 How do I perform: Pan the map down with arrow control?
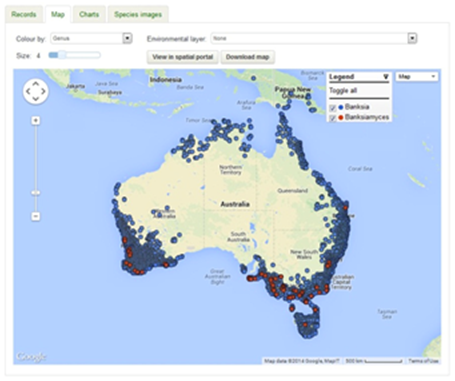pyautogui.click(x=36, y=99)
